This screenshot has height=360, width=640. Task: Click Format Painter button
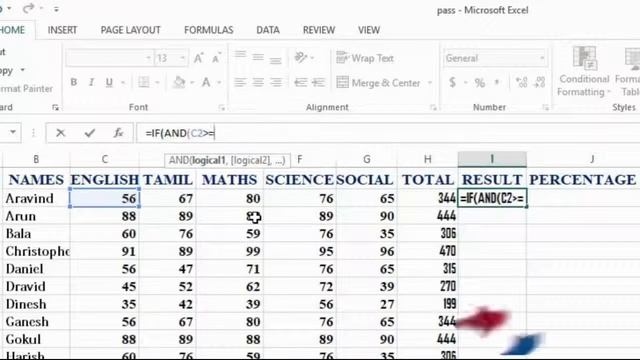(x=26, y=89)
